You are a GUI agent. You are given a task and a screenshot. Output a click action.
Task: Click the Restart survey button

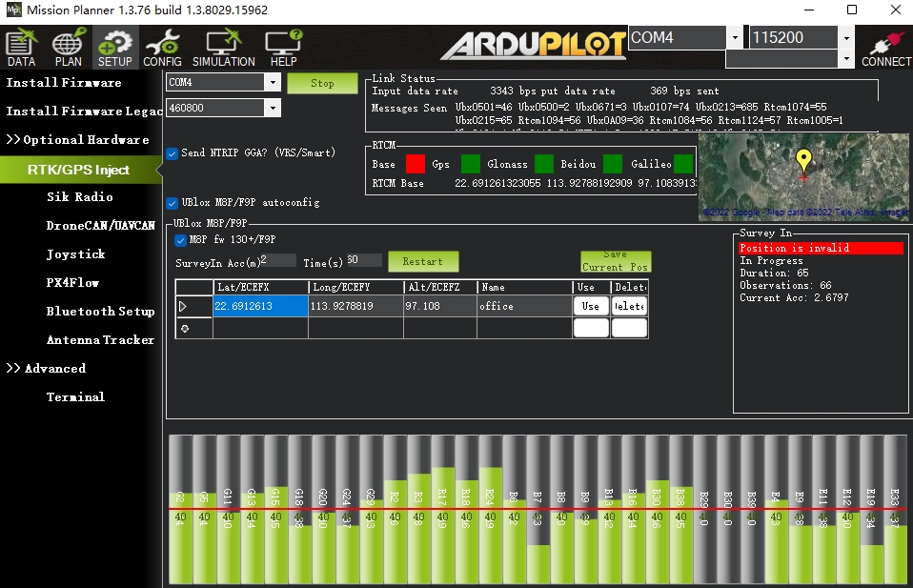click(423, 261)
